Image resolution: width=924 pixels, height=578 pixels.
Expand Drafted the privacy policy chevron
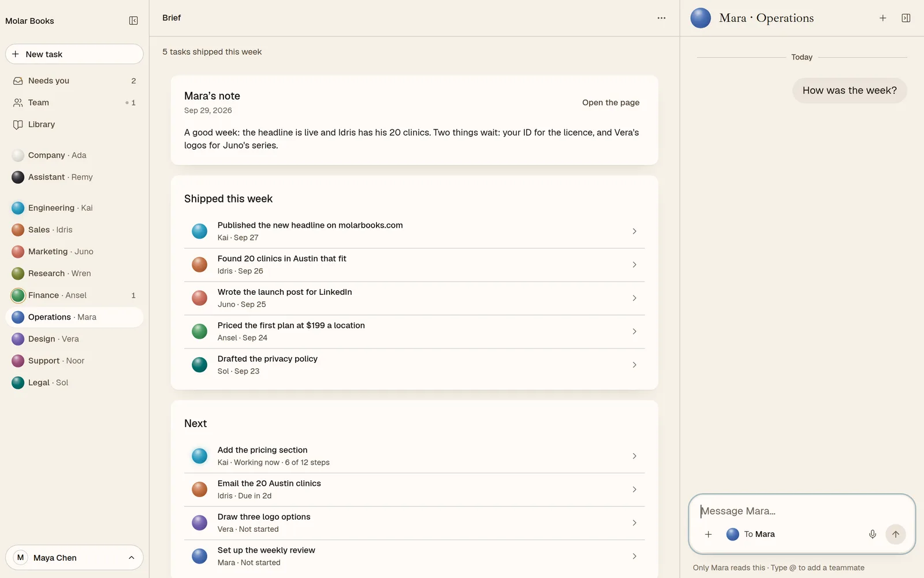[634, 365]
